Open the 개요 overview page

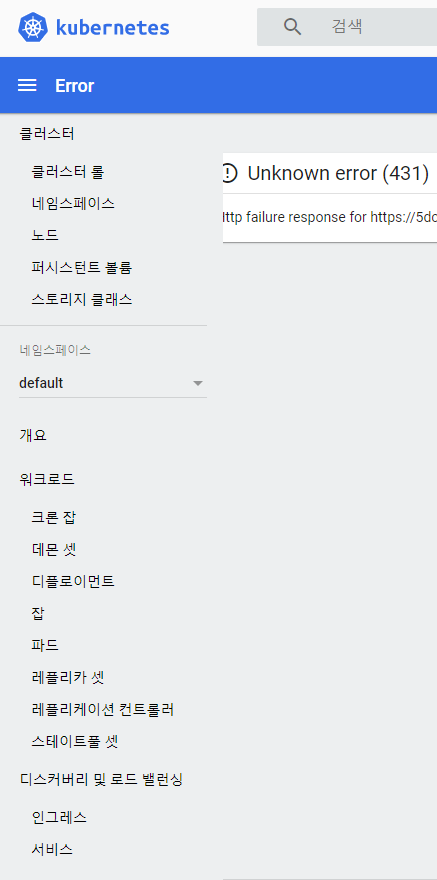(33, 436)
